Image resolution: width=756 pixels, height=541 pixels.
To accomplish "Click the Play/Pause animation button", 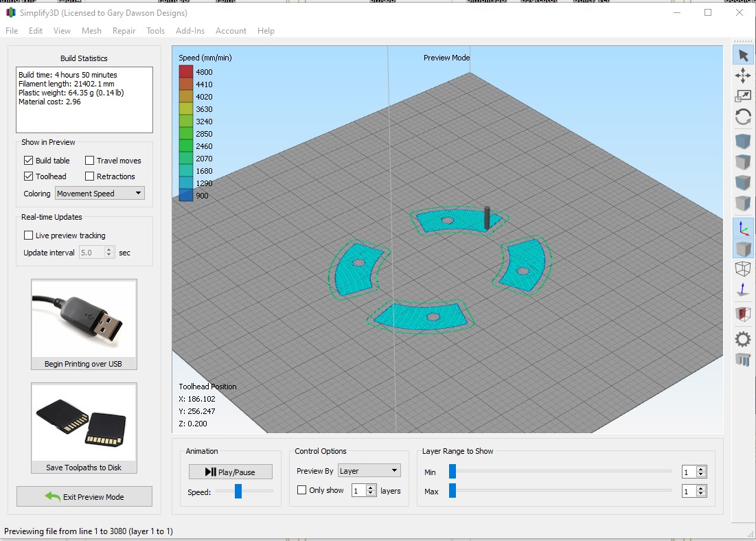I will (x=231, y=472).
